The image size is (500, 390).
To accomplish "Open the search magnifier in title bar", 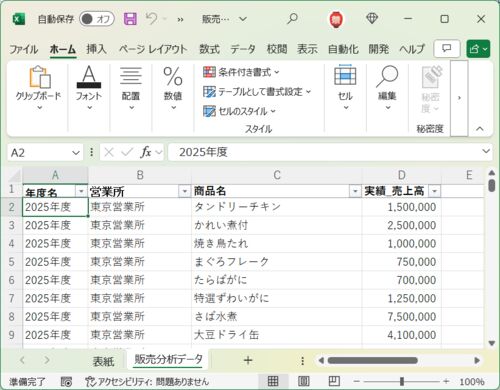I will [x=292, y=19].
